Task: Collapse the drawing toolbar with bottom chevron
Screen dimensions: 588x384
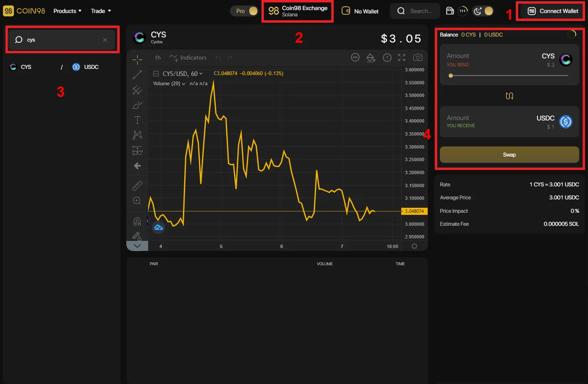Action: point(137,246)
